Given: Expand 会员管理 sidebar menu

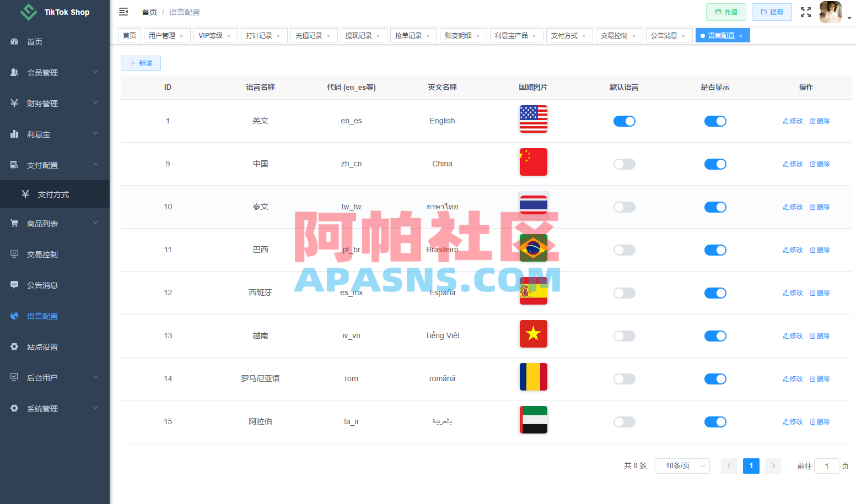Looking at the screenshot, I should (55, 73).
